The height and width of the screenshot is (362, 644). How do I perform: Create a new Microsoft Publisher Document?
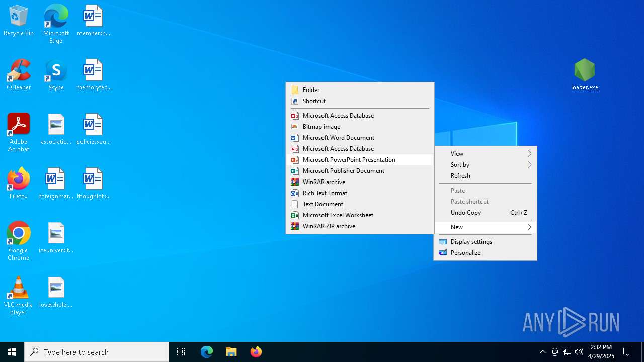pyautogui.click(x=360, y=171)
